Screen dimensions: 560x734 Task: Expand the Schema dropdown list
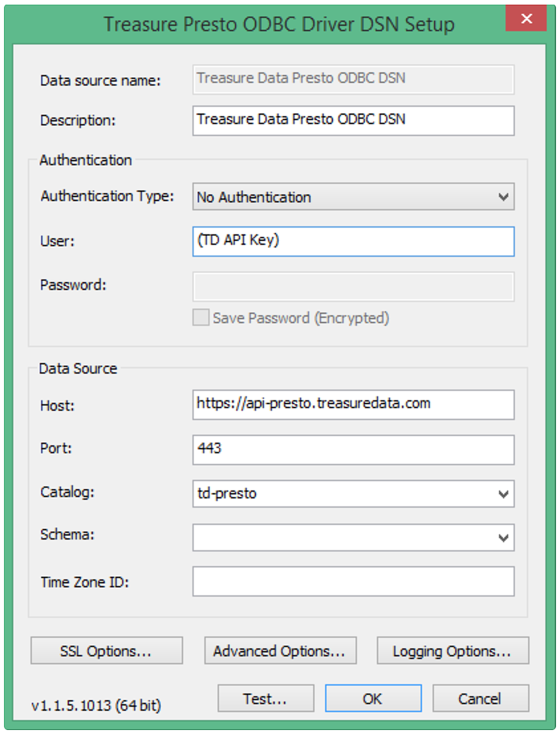pos(504,538)
